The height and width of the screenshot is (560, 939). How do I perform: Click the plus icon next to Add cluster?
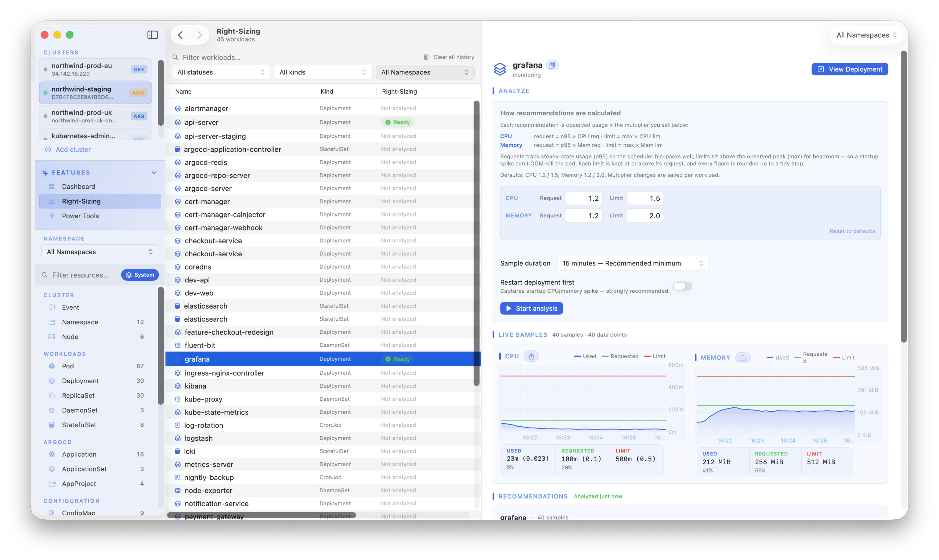pyautogui.click(x=48, y=149)
